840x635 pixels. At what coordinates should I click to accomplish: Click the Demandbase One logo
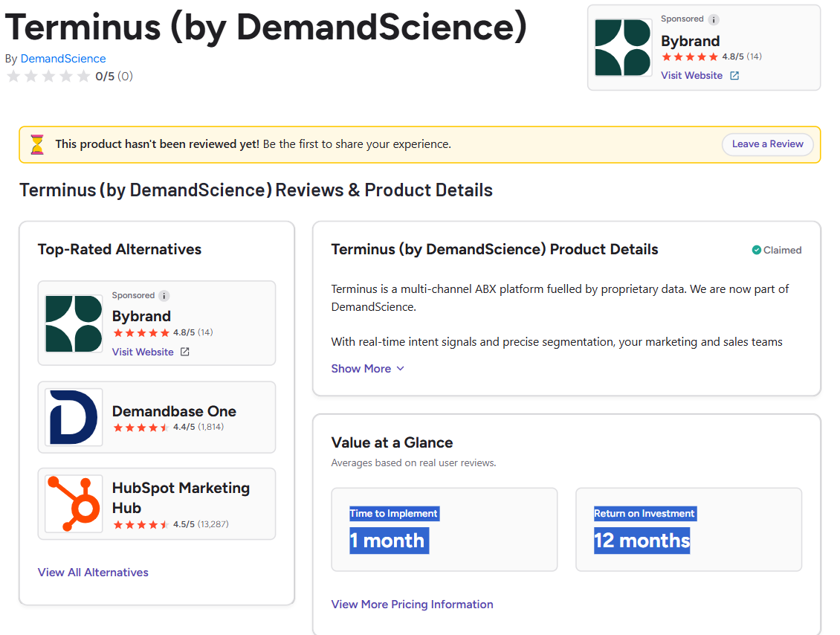point(74,417)
